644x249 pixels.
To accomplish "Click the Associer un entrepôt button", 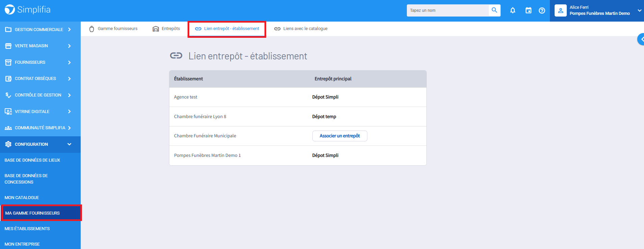I will pos(340,136).
